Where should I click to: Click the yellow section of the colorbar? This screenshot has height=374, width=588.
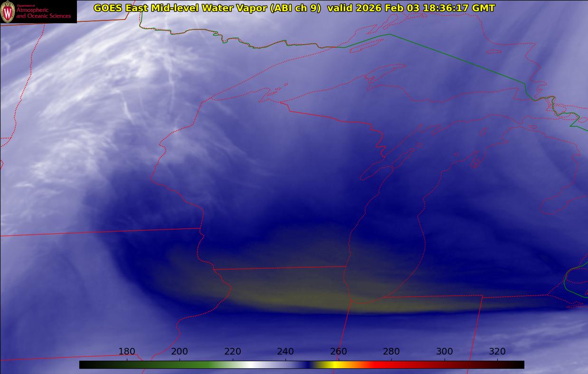pyautogui.click(x=335, y=365)
